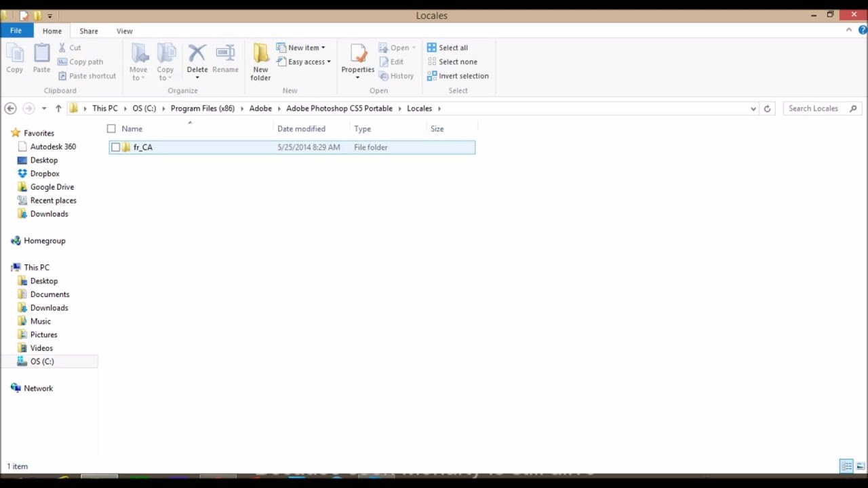The image size is (868, 488).
Task: Create a New folder from the ribbon
Action: tap(260, 62)
